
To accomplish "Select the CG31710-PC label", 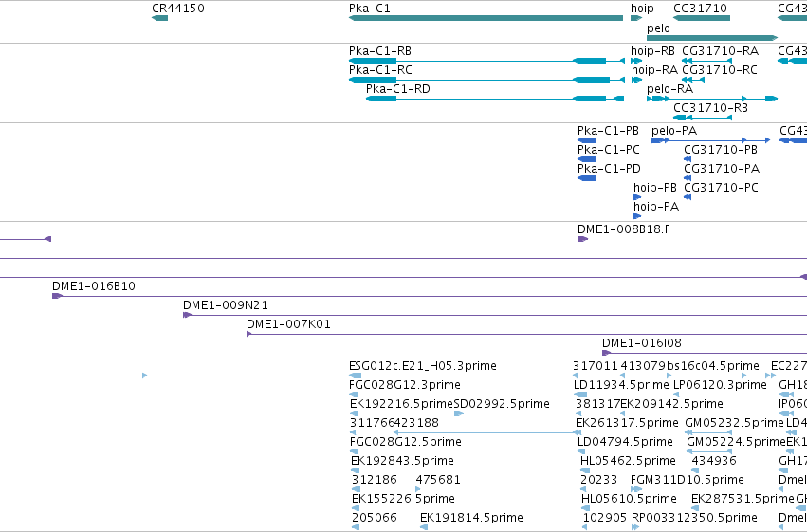I will [x=721, y=188].
